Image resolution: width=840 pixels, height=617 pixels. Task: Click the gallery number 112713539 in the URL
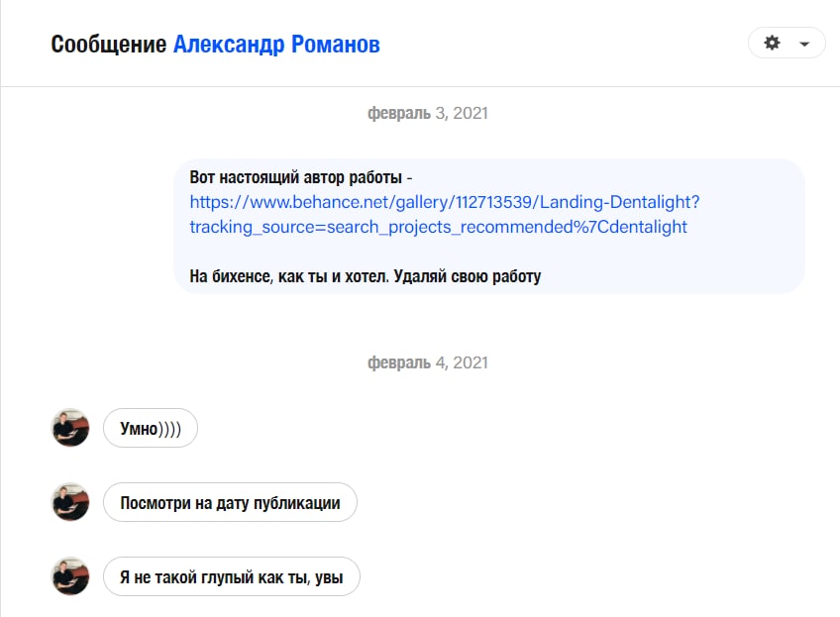pos(494,202)
